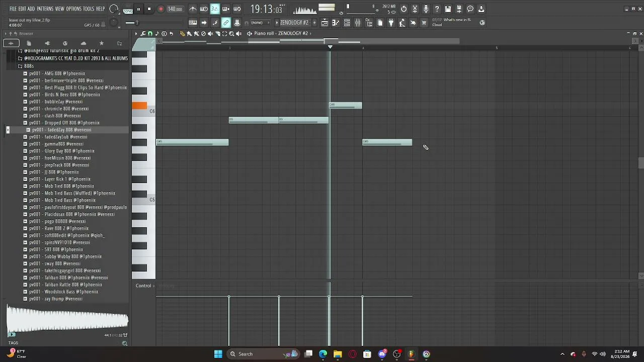Open the ZENOLOGY #2 pattern selector
Viewport: 644px width, 362px height.
click(x=294, y=23)
